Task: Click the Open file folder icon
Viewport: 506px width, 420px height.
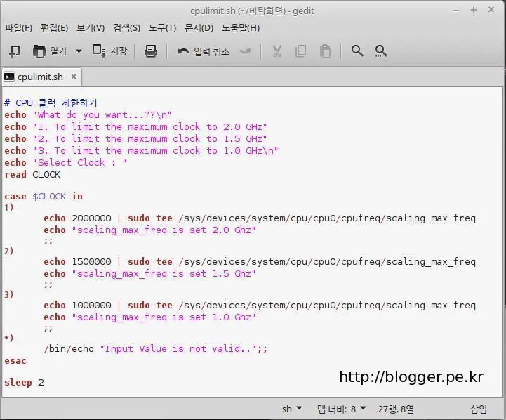Action: [39, 51]
